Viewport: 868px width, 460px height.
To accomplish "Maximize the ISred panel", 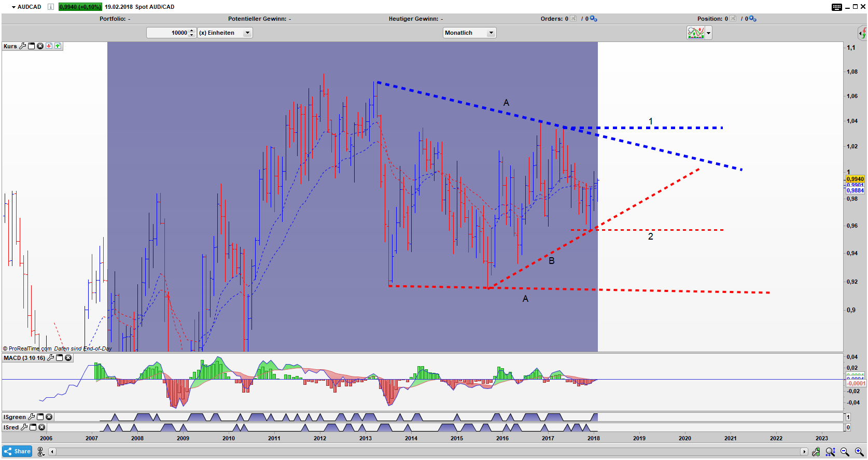I will pos(33,427).
